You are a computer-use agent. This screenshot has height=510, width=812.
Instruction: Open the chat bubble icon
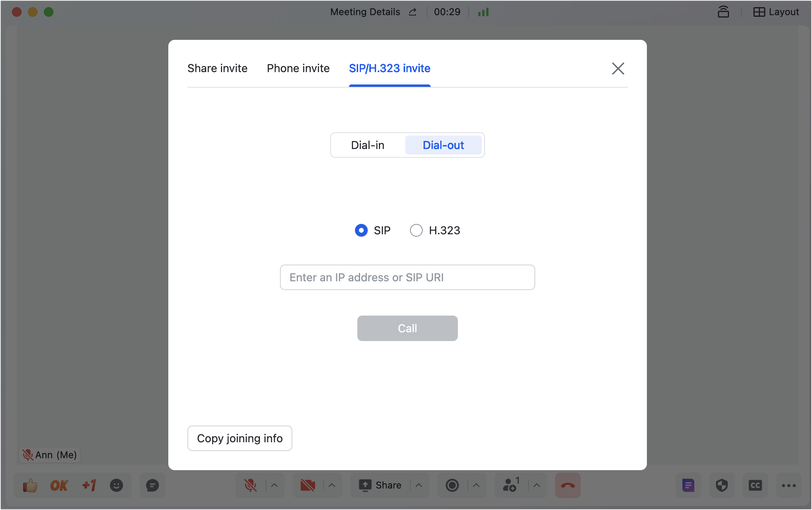pos(152,485)
